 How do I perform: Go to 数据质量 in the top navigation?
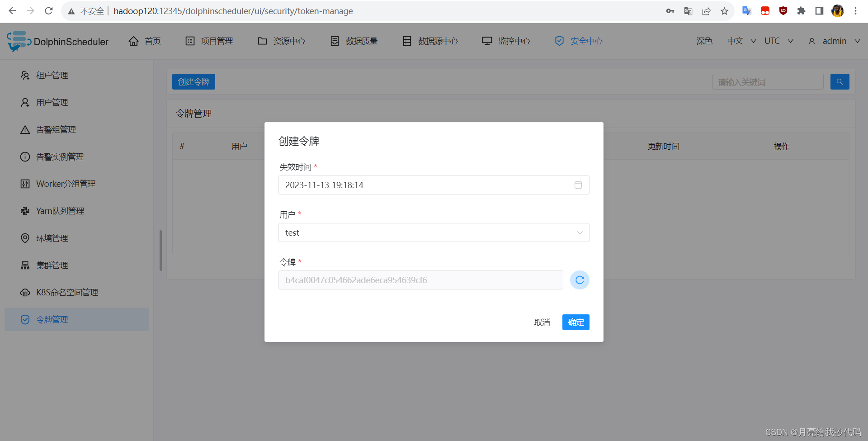[x=354, y=41]
